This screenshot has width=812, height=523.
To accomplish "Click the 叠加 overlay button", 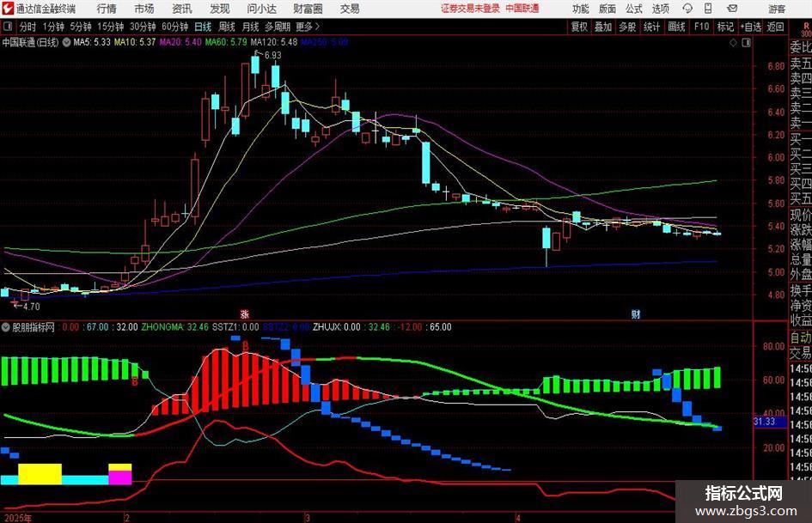I will click(603, 27).
